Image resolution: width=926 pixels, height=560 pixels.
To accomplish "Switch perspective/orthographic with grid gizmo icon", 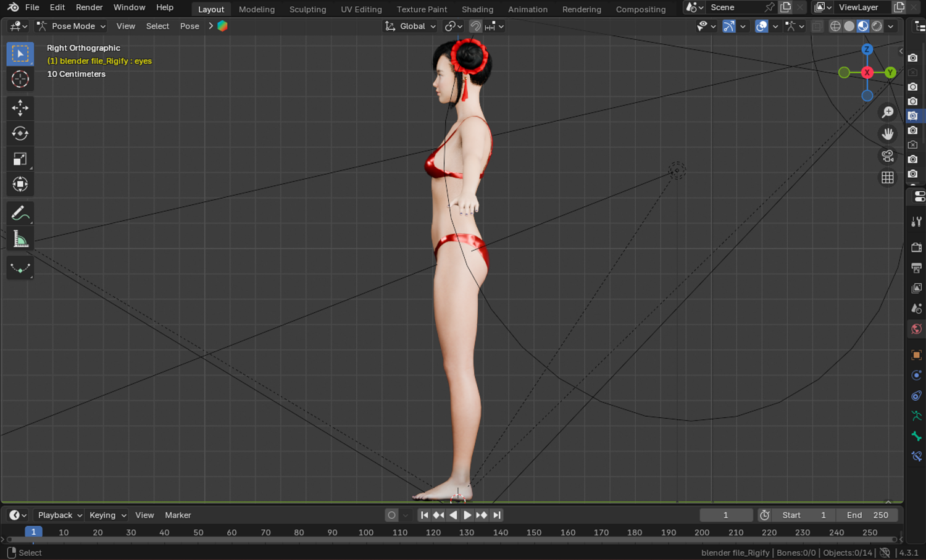I will [887, 178].
